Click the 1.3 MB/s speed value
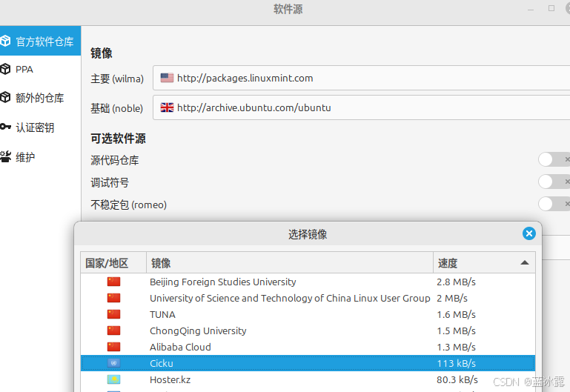570x392 pixels. [x=456, y=348]
